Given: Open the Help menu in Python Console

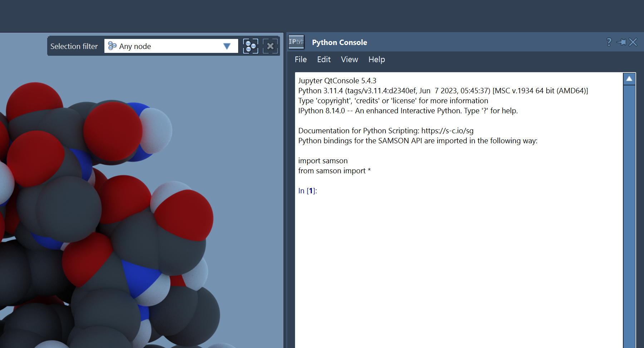Looking at the screenshot, I should [377, 59].
